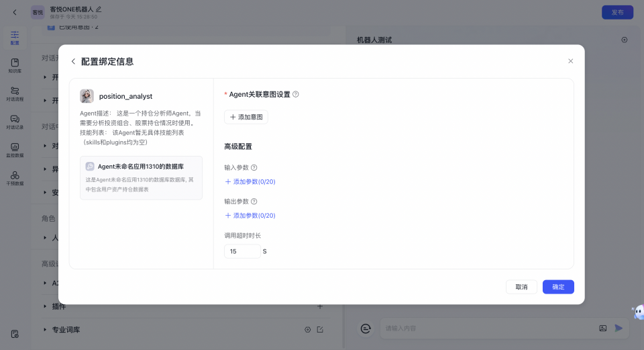Expand the 插件 section
This screenshot has width=644, height=350.
coord(45,306)
